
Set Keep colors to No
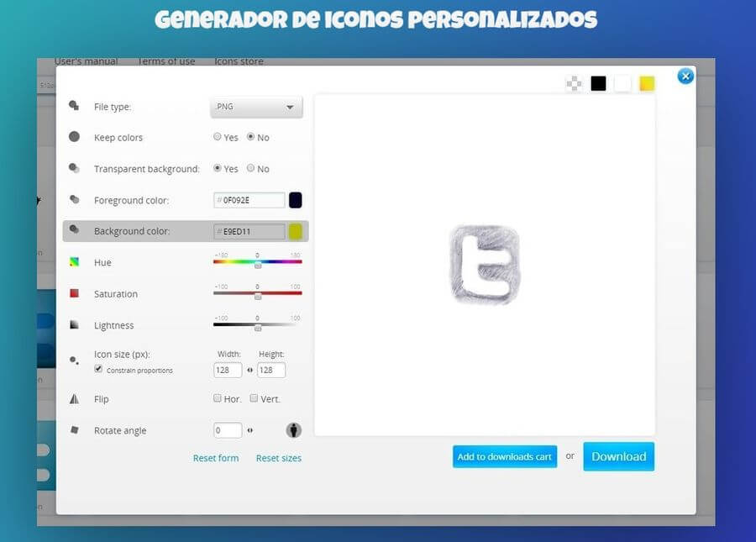250,137
